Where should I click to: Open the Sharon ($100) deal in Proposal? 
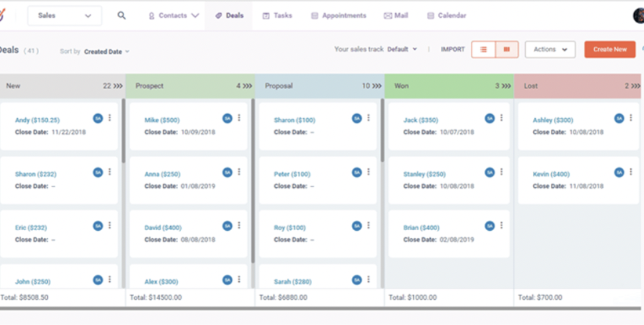click(x=294, y=120)
